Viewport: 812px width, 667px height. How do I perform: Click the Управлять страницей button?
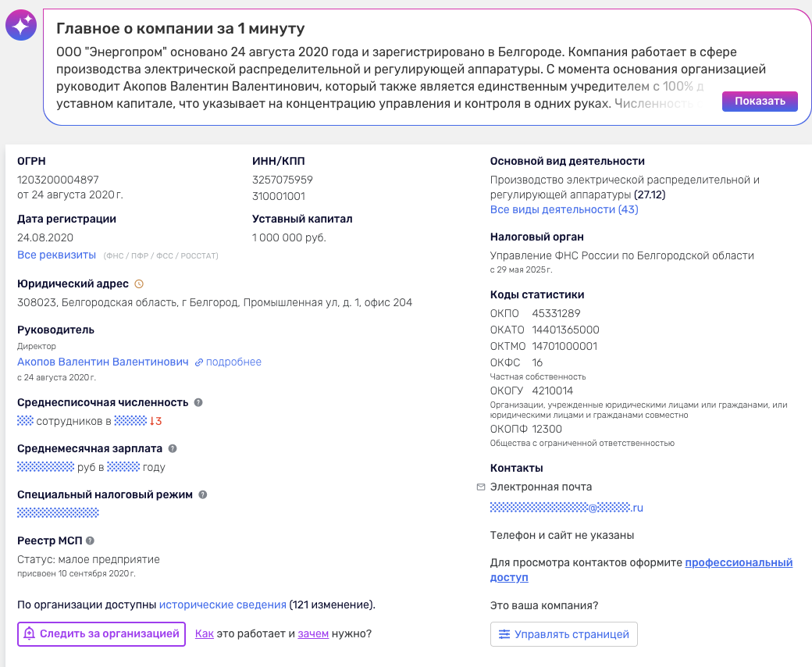(564, 634)
